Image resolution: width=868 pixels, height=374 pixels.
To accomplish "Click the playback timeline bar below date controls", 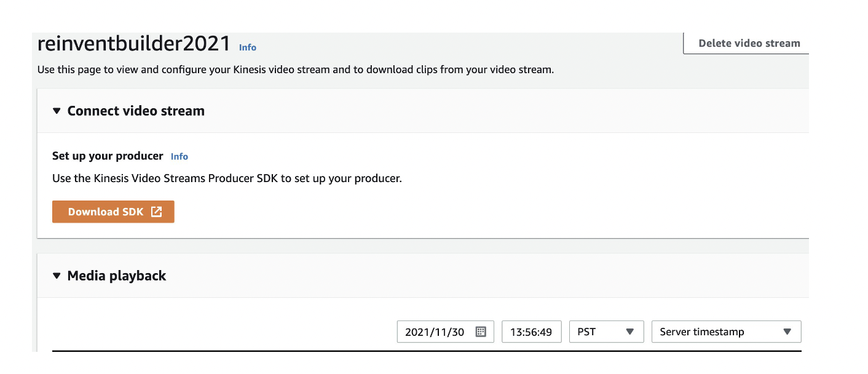I will (427, 351).
